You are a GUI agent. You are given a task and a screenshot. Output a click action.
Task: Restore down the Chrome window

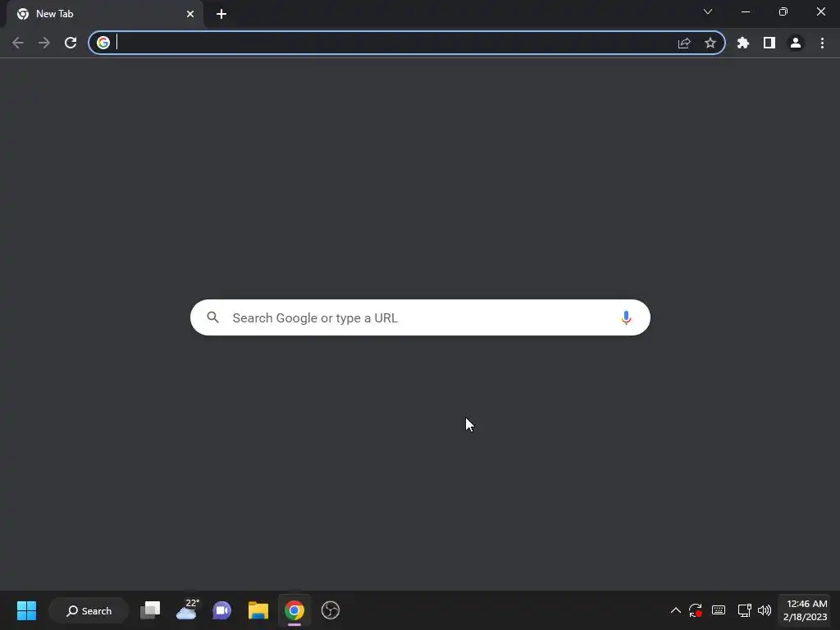783,11
